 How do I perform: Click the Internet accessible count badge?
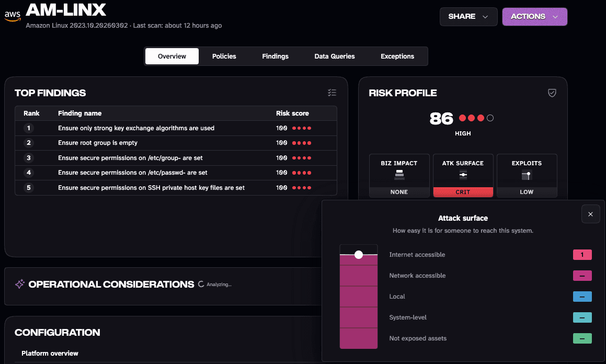pos(582,255)
